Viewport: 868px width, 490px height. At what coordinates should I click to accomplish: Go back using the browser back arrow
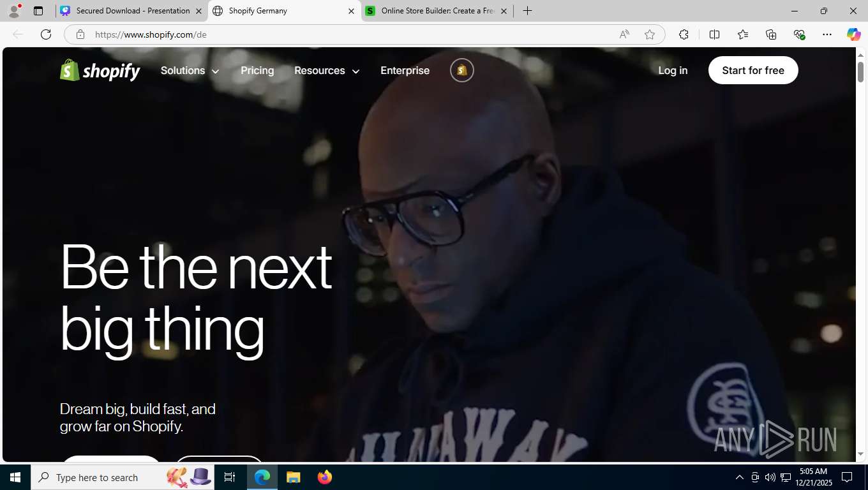[x=18, y=34]
